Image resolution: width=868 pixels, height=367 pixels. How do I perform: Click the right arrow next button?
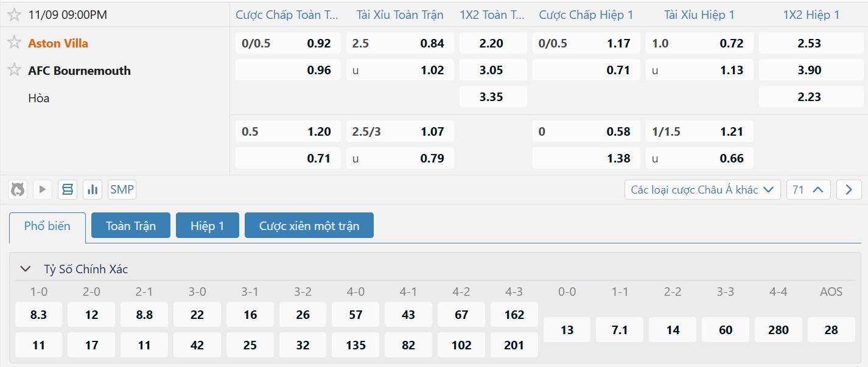849,189
